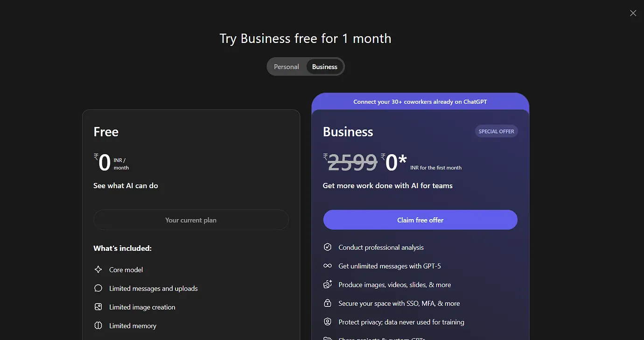
Task: Click the SPECIAL OFFER badge
Action: coord(496,131)
